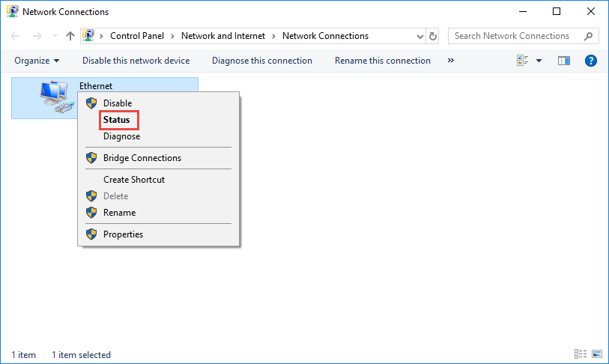Open the view options dropdown arrow
This screenshot has width=609, height=364.
pyautogui.click(x=539, y=61)
